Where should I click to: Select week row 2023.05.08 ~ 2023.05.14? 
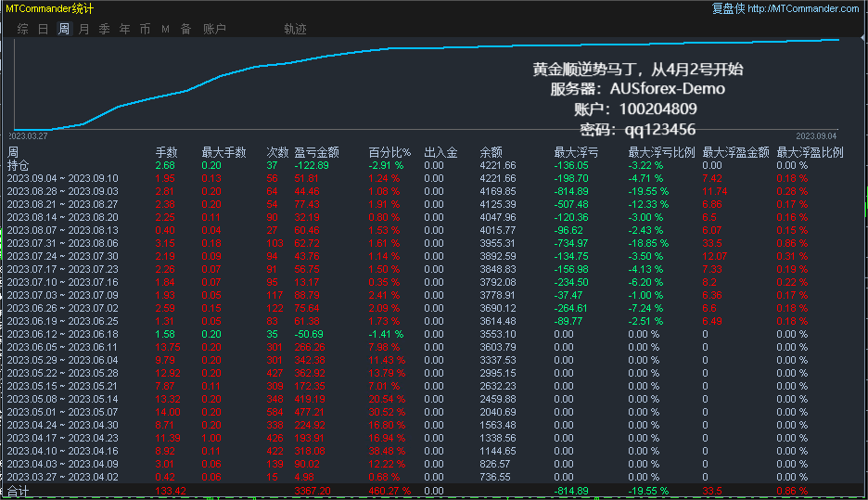62,399
